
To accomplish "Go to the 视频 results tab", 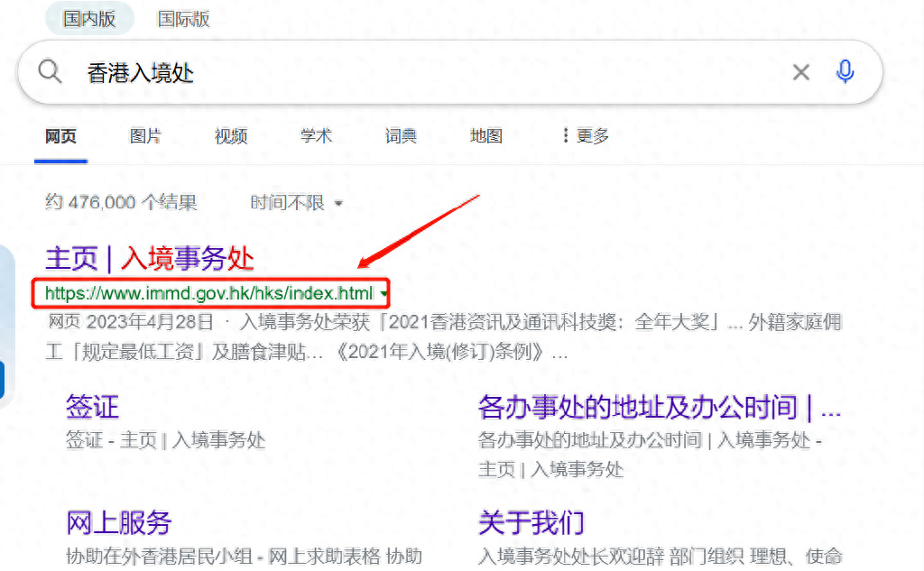I will 231,136.
